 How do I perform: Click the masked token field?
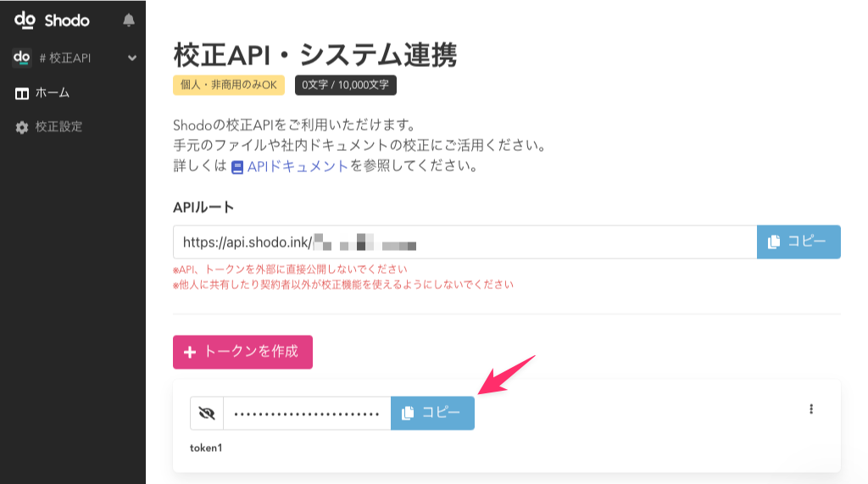(307, 413)
